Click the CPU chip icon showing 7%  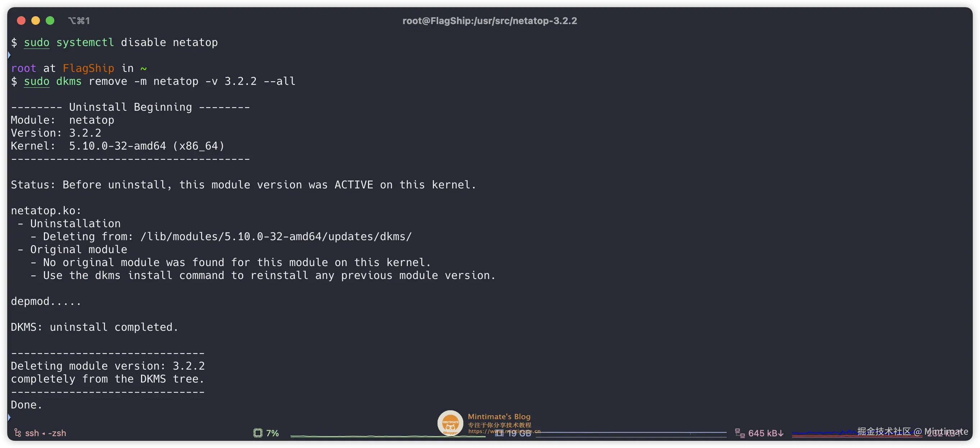[x=258, y=433]
